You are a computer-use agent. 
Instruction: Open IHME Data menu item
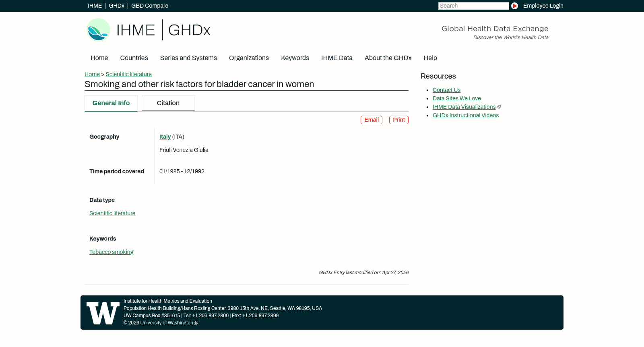point(337,58)
